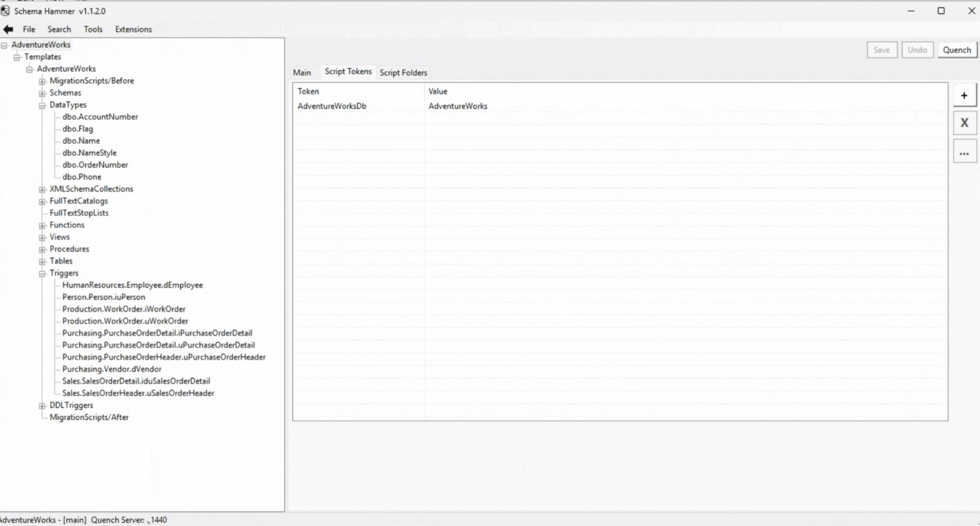
Task: Switch to the Main tab
Action: click(303, 72)
